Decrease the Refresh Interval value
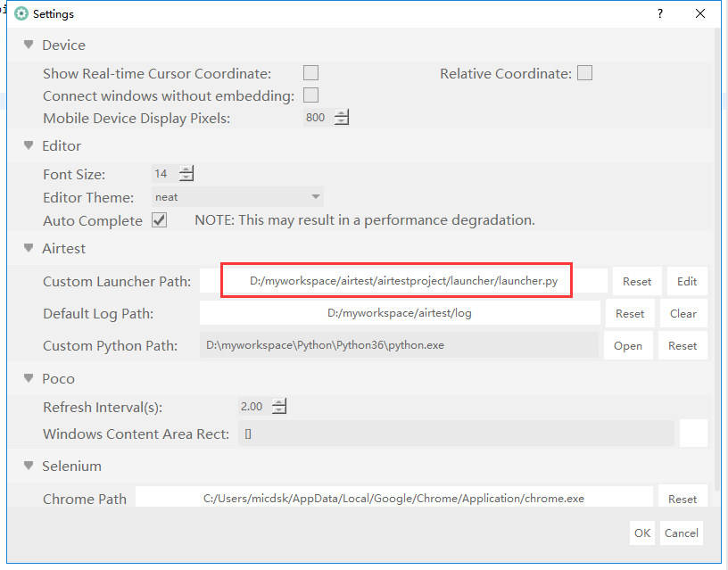Screen dimensions: 728x570 click(x=279, y=410)
